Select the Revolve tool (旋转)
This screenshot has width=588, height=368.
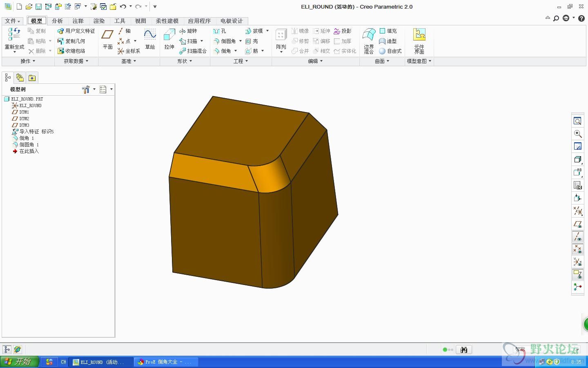[188, 31]
